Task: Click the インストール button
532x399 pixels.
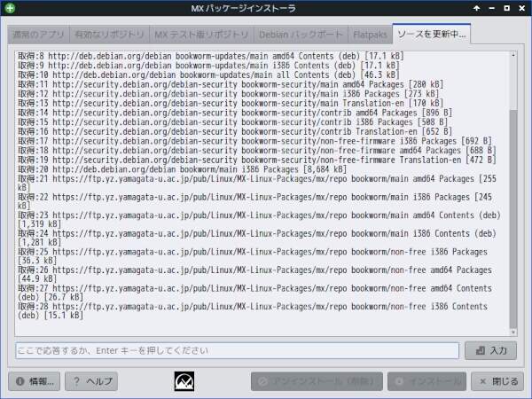Action: pos(426,381)
